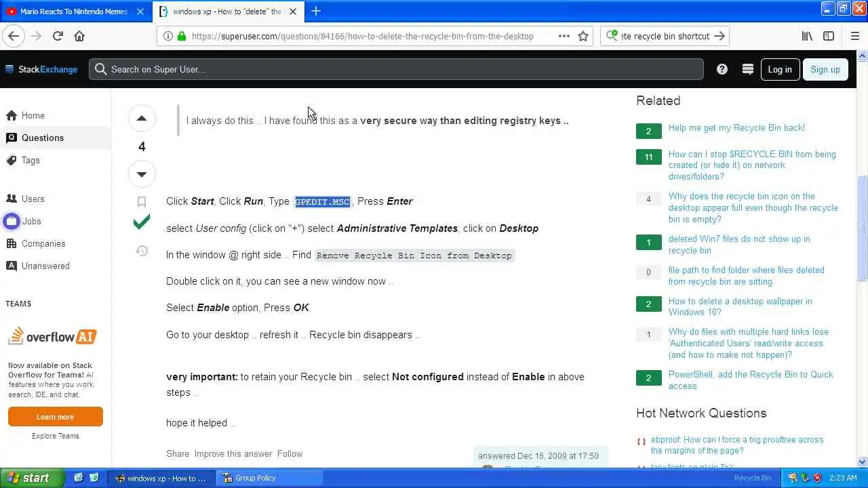Go back with the browser back arrow
Viewport: 868px width, 488px height.
pyautogui.click(x=14, y=36)
